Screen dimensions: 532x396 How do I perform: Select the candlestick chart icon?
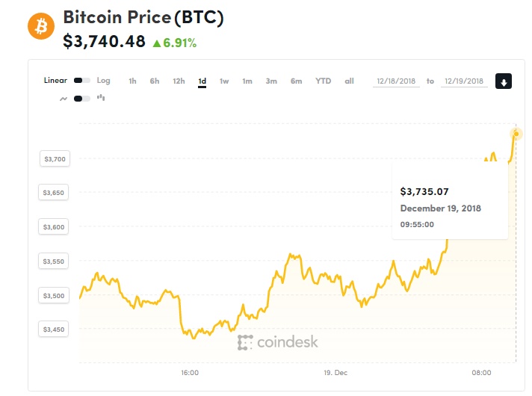click(x=101, y=98)
